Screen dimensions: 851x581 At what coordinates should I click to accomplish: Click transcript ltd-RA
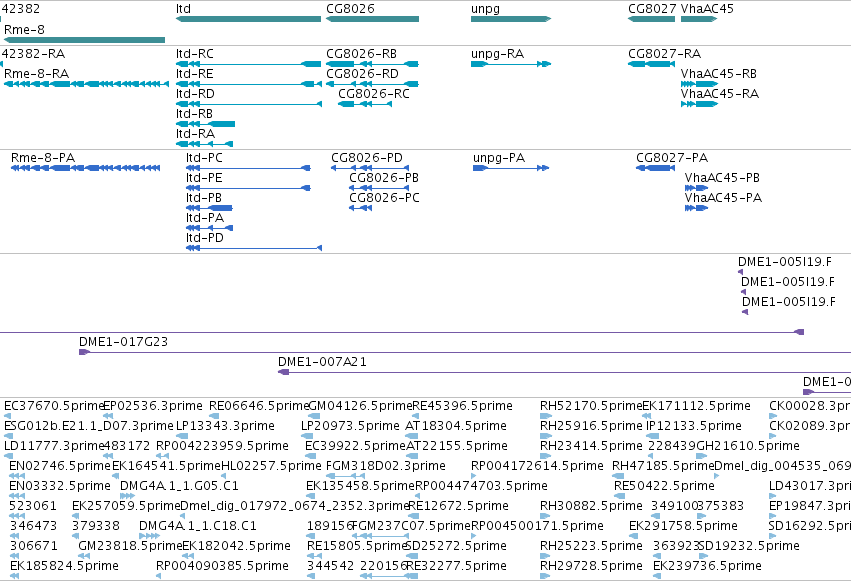pos(205,144)
